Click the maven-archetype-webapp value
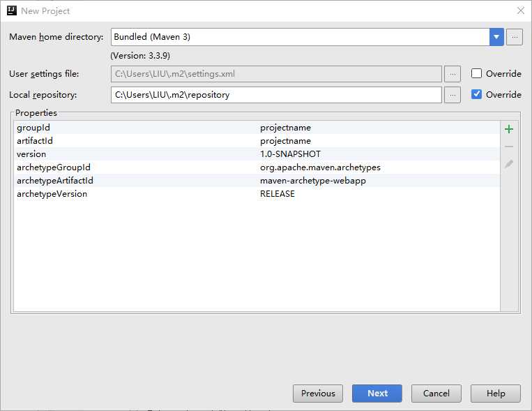 (x=313, y=181)
